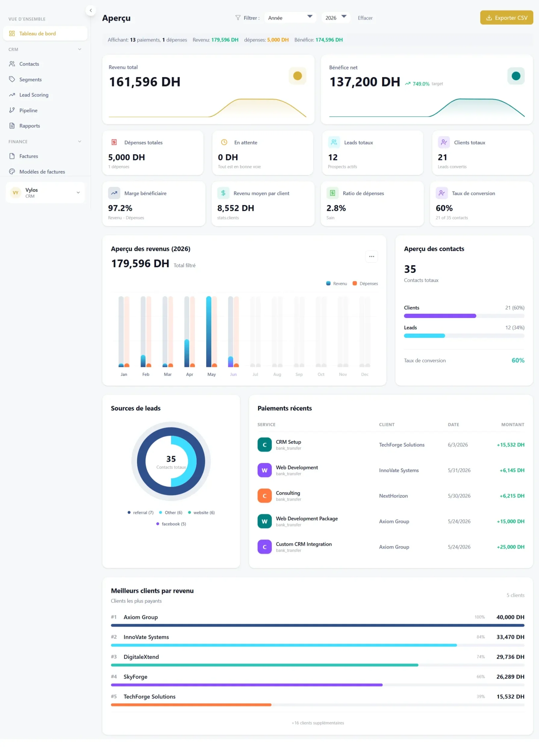Click the Leads totaux people icon

coord(334,142)
